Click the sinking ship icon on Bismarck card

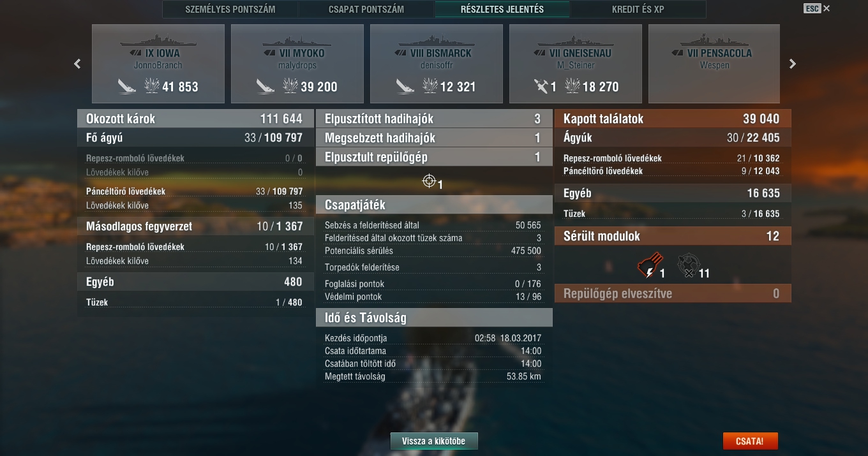[x=405, y=86]
